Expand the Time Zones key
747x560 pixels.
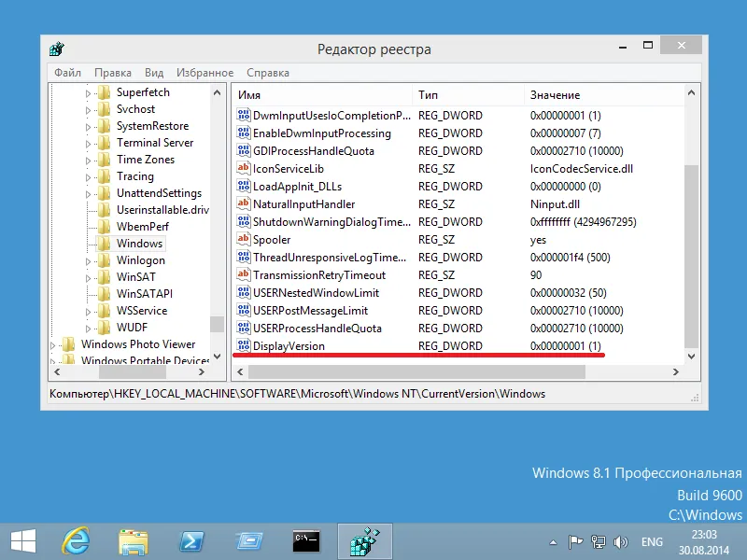coord(88,161)
